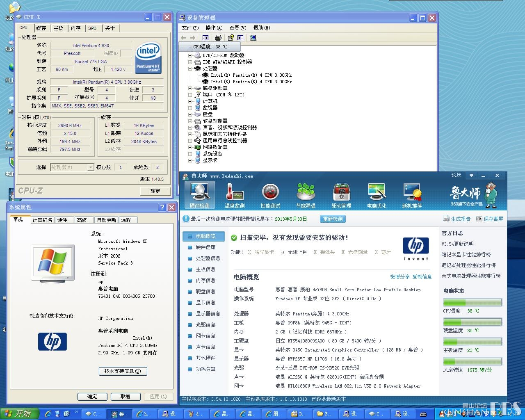Click 风扇转速 green status bar in Ludashi

(x=472, y=362)
